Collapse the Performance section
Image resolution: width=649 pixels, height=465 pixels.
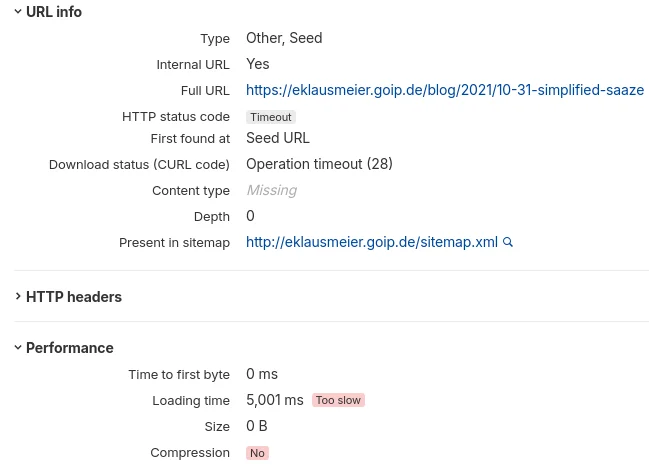pos(19,348)
